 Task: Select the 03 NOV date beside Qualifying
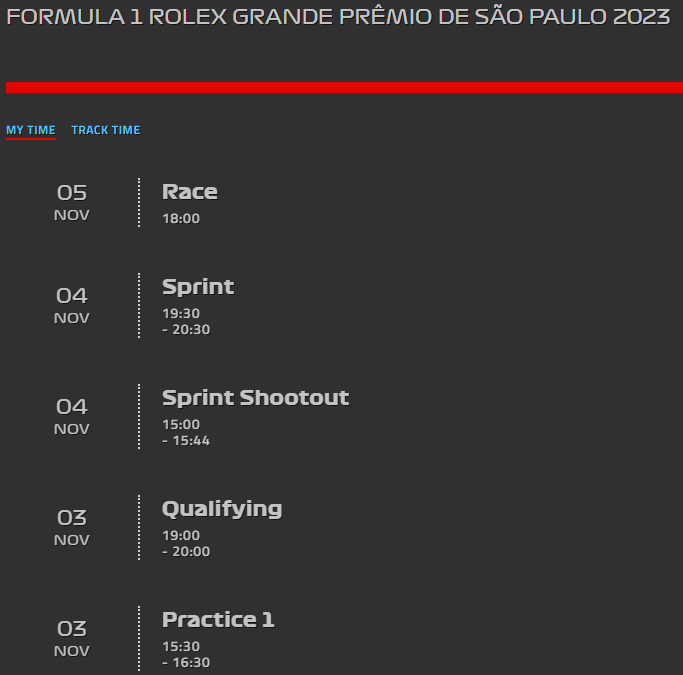pyautogui.click(x=72, y=528)
